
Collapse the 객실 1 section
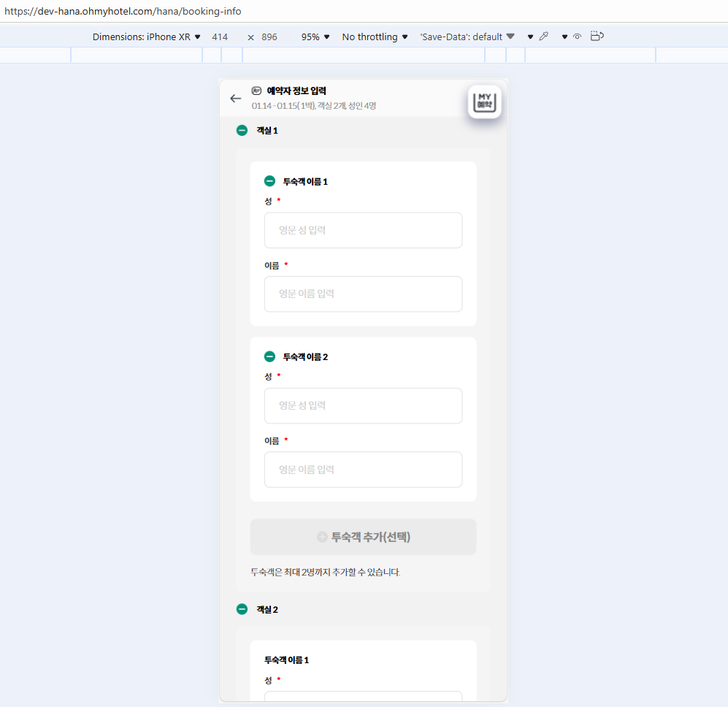242,131
